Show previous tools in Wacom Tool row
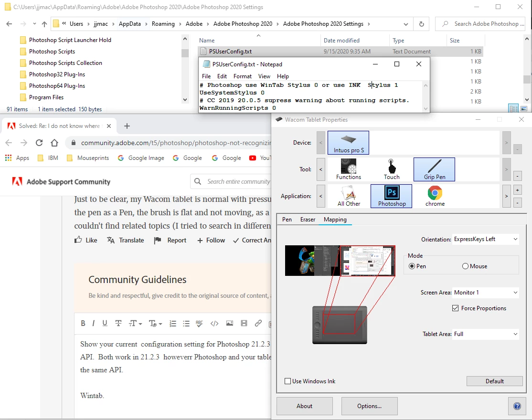Image resolution: width=532 pixels, height=420 pixels. [x=321, y=169]
